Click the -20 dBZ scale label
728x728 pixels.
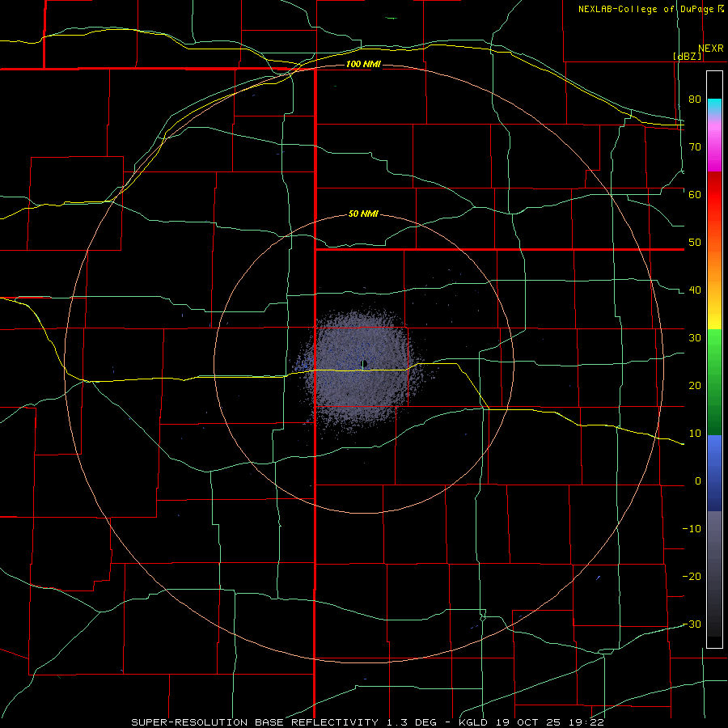pos(692,577)
